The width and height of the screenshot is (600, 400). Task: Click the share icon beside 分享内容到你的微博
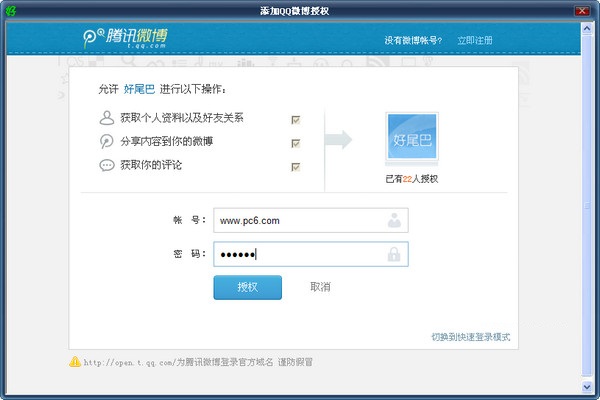[x=106, y=141]
